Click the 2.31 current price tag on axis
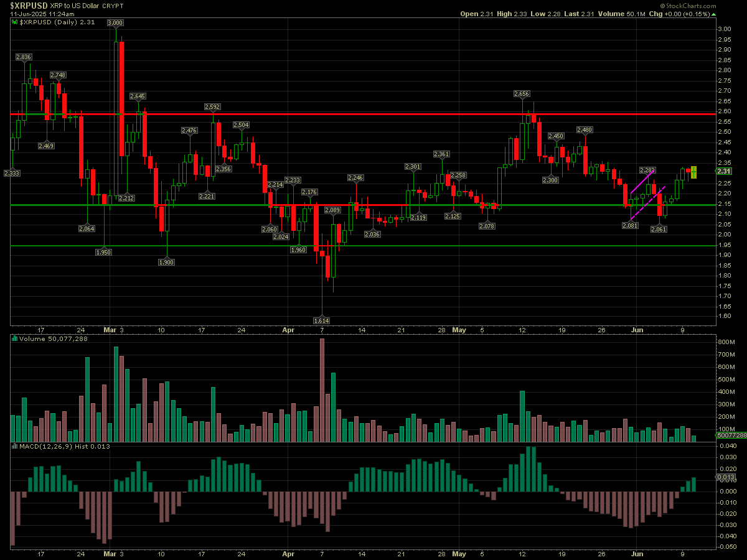747x560 pixels. [x=723, y=172]
